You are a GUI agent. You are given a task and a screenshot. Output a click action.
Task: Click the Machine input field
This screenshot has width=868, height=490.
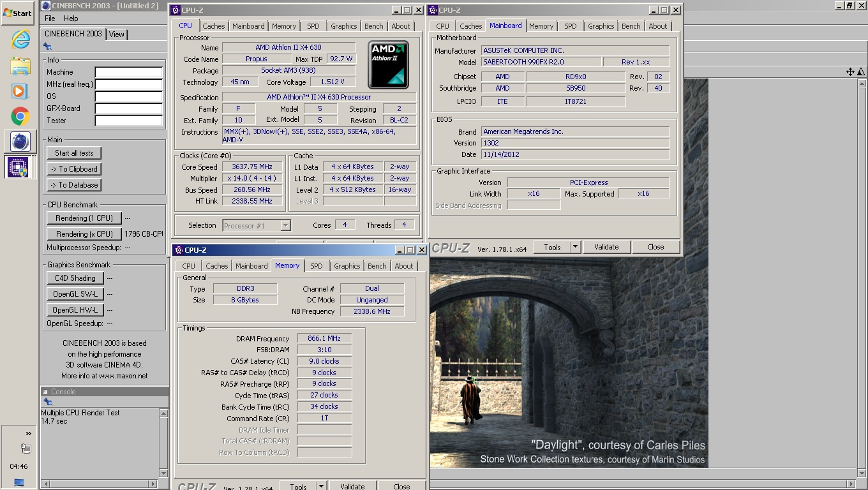[128, 72]
